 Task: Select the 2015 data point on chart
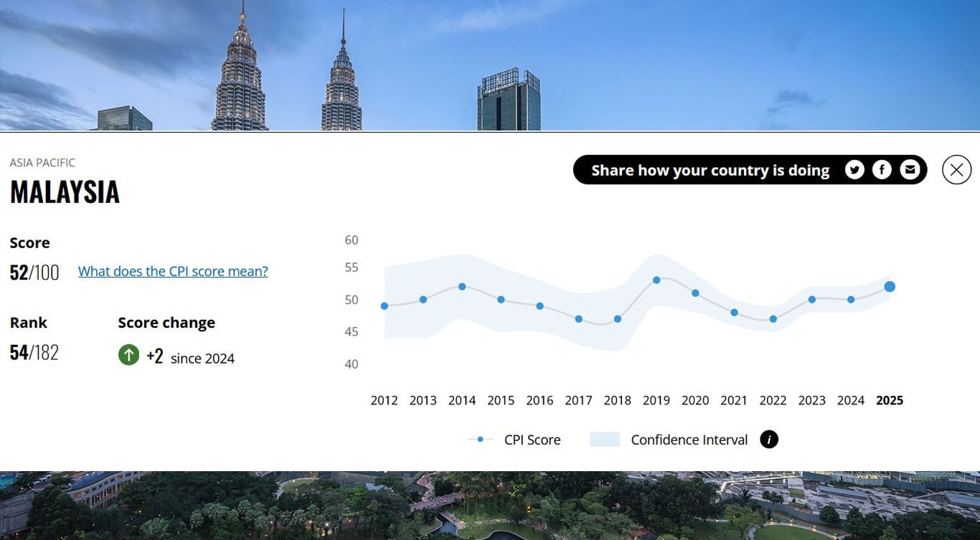pyautogui.click(x=501, y=300)
